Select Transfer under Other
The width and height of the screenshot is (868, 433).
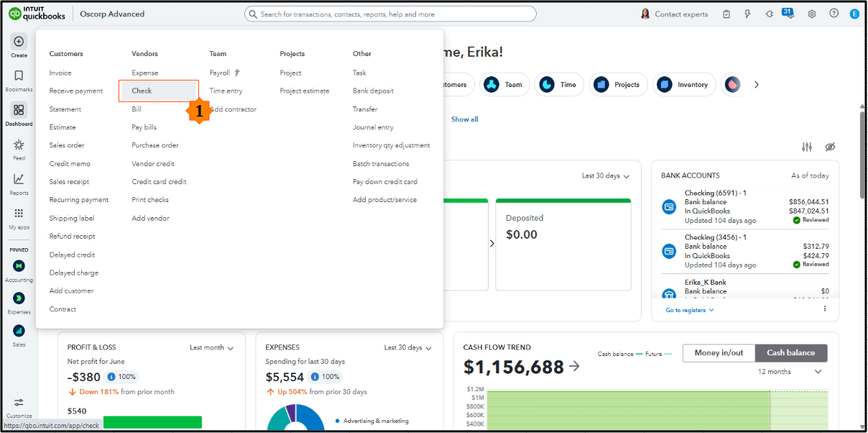pos(365,109)
